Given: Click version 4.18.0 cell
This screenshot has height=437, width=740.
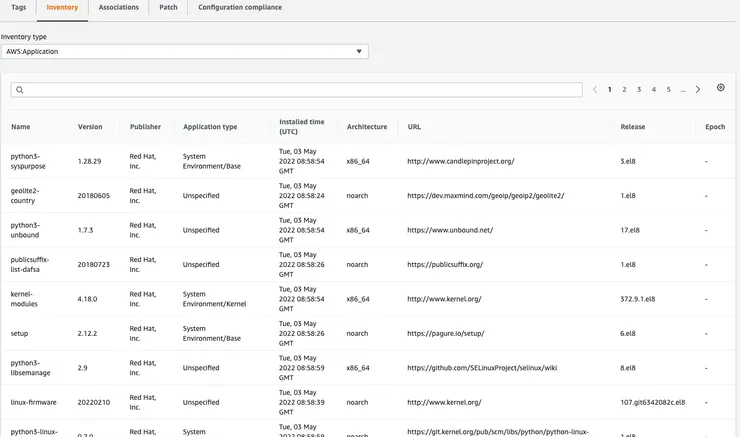Looking at the screenshot, I should 87,299.
